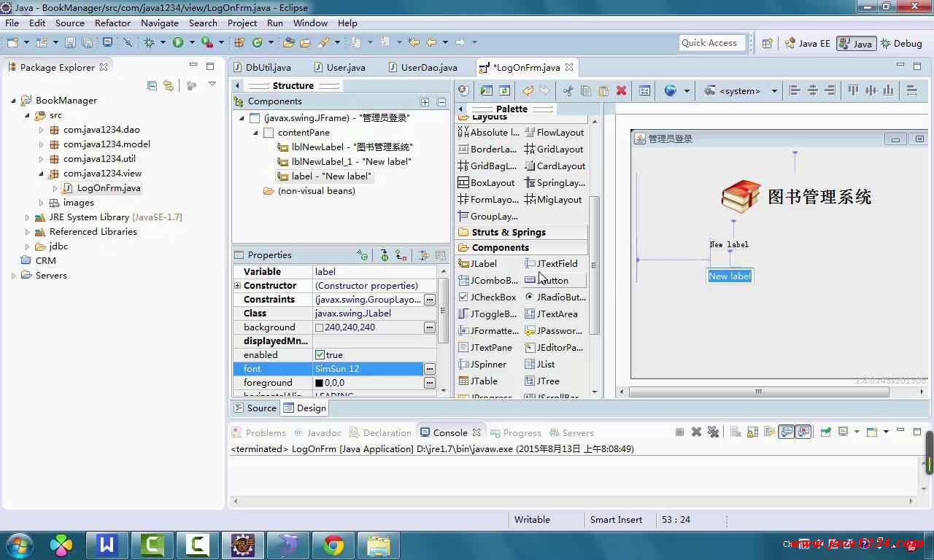Screen dimensions: 934x560
Task: Click Expand All in Components structure panel
Action: 425,101
